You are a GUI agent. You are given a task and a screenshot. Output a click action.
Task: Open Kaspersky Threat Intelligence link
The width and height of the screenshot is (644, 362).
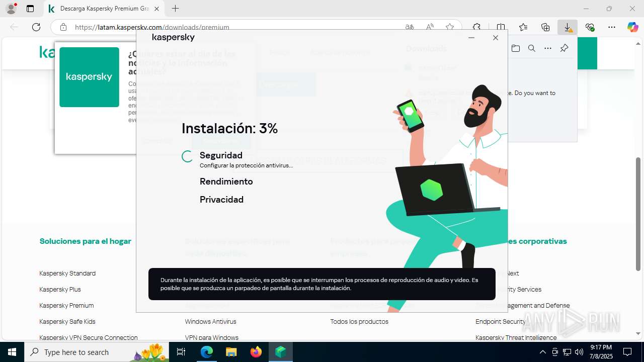(516, 338)
